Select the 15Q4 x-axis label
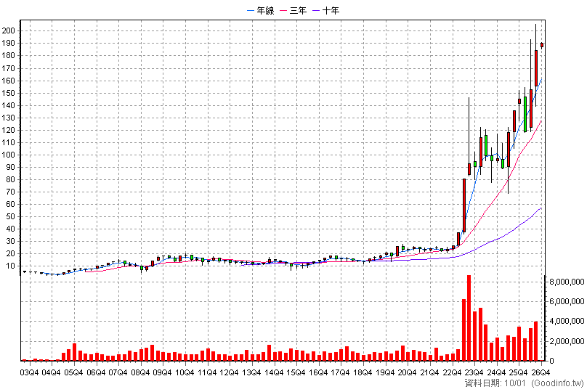The width and height of the screenshot is (587, 392). [x=296, y=372]
